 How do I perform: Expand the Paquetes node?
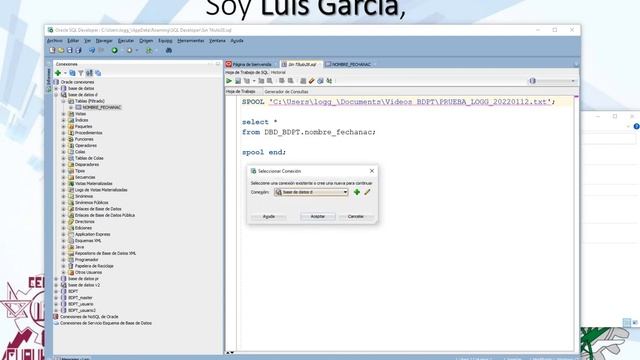[x=64, y=127]
